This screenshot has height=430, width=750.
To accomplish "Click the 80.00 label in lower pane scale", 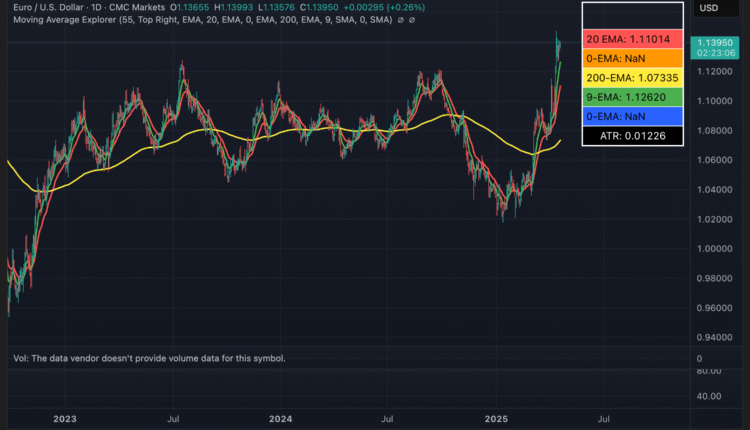I will pyautogui.click(x=710, y=371).
